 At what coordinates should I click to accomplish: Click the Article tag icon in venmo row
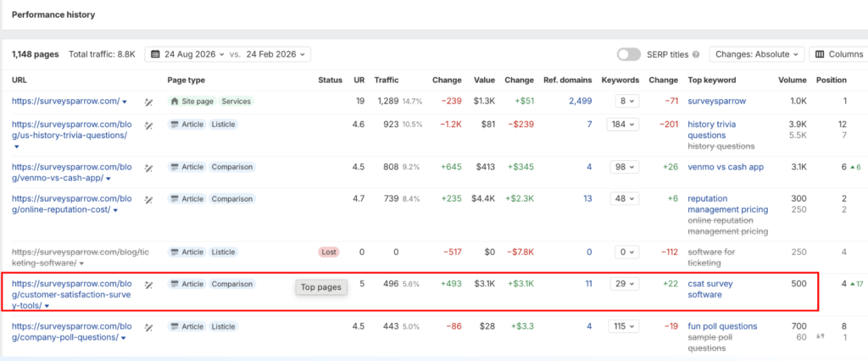(175, 167)
